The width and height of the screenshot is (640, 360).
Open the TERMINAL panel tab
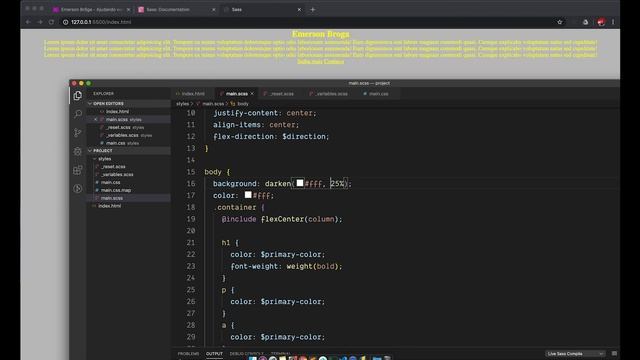click(280, 353)
